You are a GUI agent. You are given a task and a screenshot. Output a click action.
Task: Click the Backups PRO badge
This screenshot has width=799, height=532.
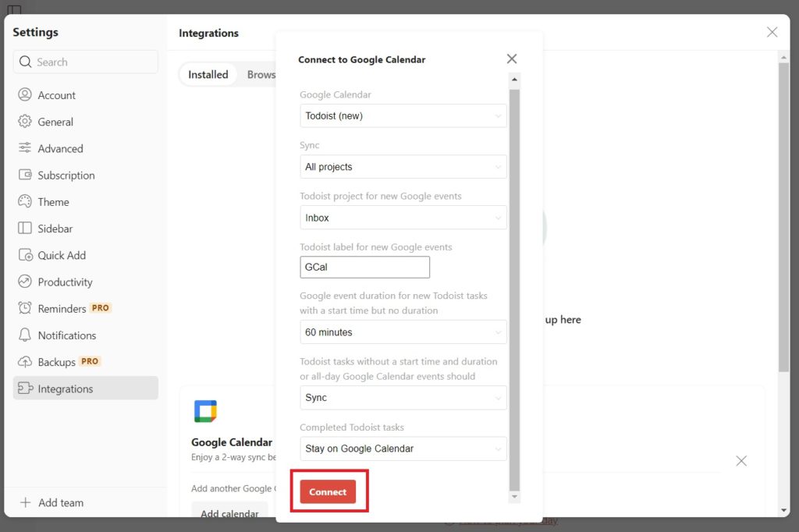tap(91, 361)
